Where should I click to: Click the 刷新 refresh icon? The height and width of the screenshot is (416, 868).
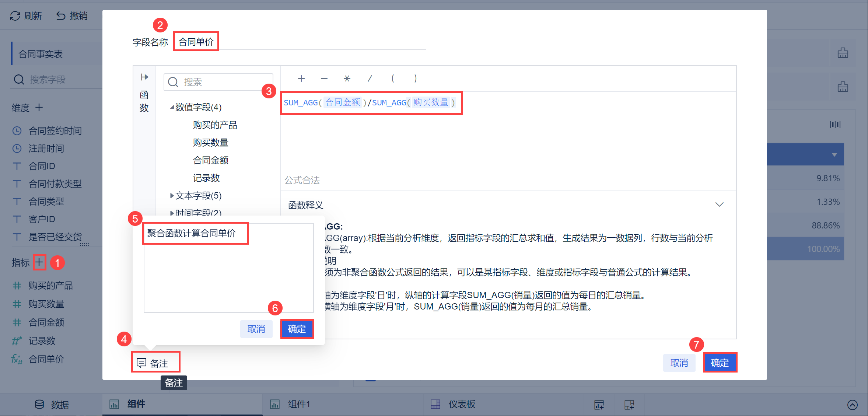[x=15, y=16]
